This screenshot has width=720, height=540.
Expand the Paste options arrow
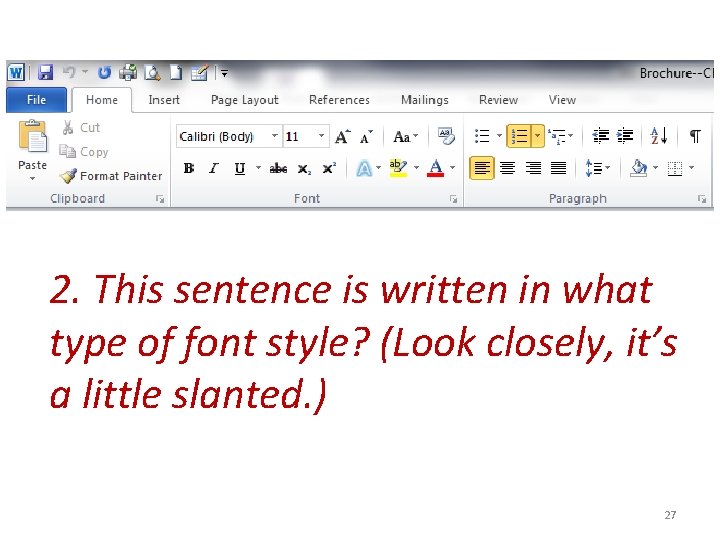(32, 178)
